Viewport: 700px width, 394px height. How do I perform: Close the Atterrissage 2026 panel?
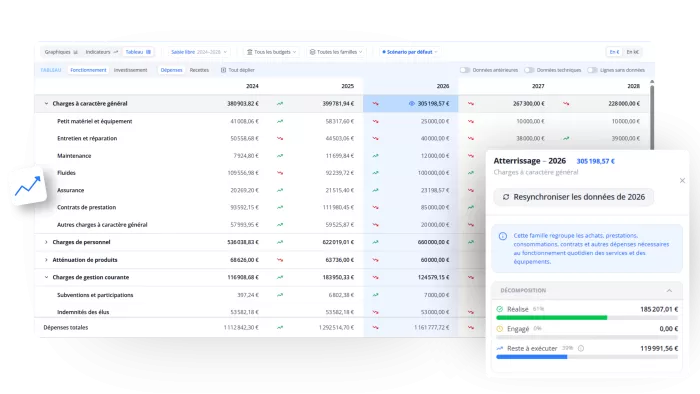[682, 181]
